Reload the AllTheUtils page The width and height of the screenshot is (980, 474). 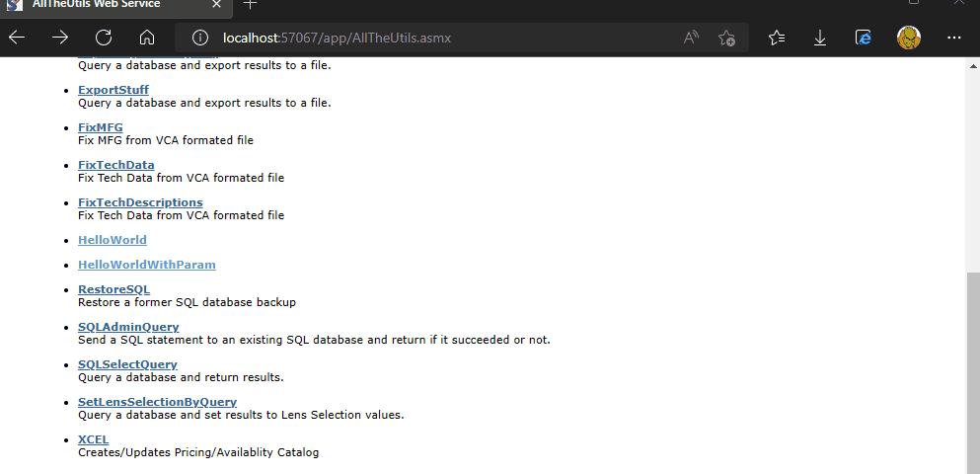pos(103,38)
